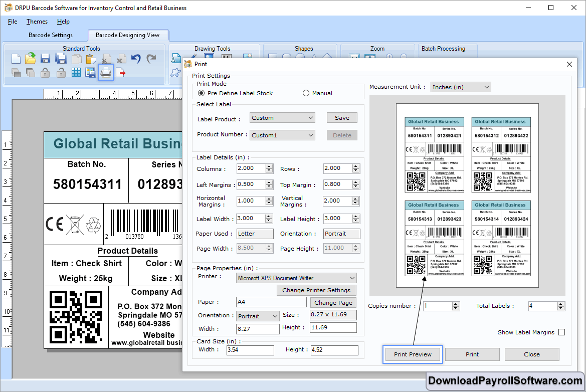This screenshot has width=586, height=392.
Task: Decrease the Rows value with down arrow
Action: click(356, 171)
